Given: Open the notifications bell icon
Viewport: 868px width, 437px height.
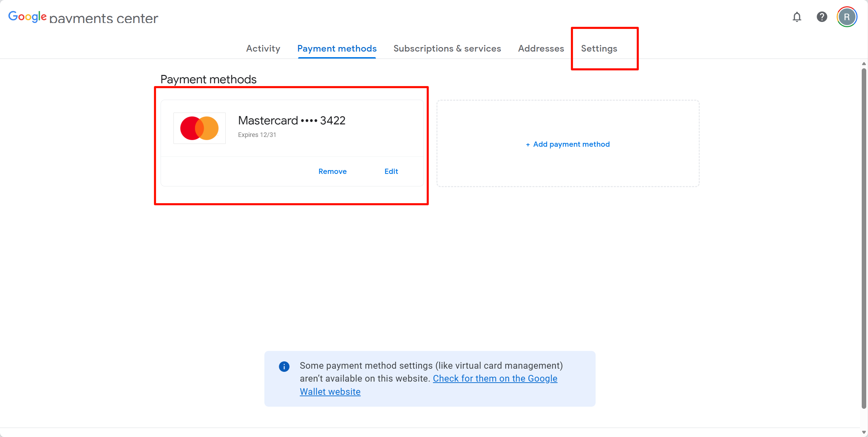Looking at the screenshot, I should coord(797,17).
